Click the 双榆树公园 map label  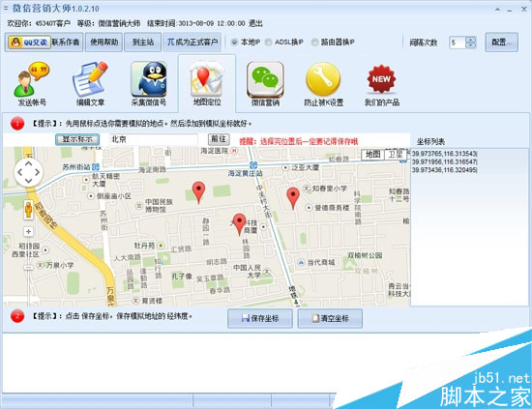coord(365,255)
